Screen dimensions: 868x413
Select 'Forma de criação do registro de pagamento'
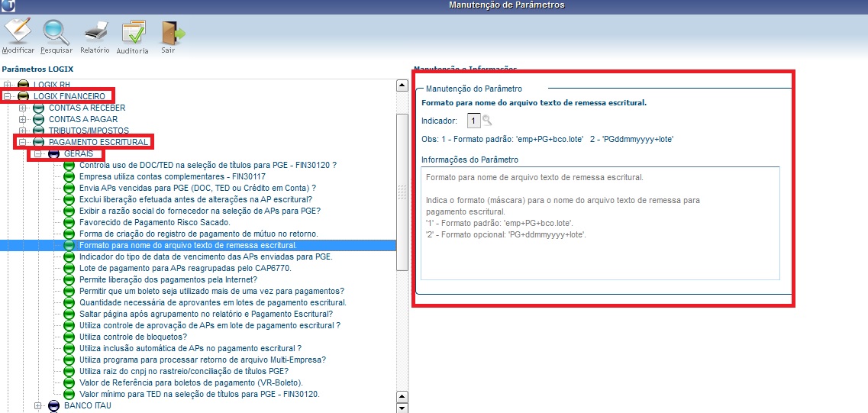(198, 234)
